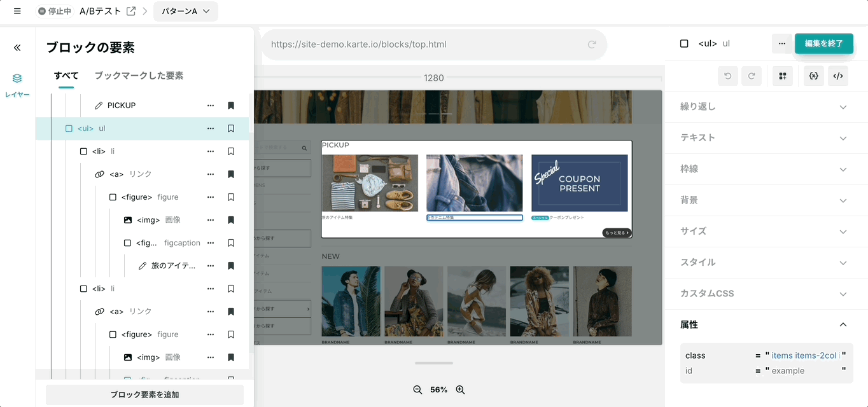Switch to ブックマークした要素 tab
The width and height of the screenshot is (868, 407).
click(x=139, y=76)
